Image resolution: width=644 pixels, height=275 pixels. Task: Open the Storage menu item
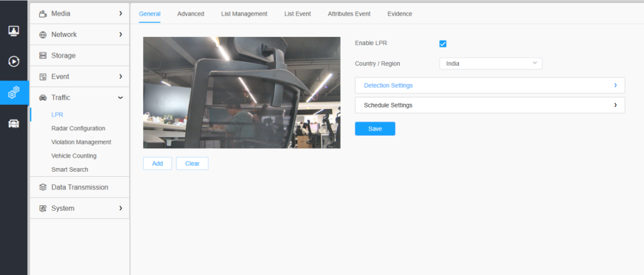tap(80, 56)
